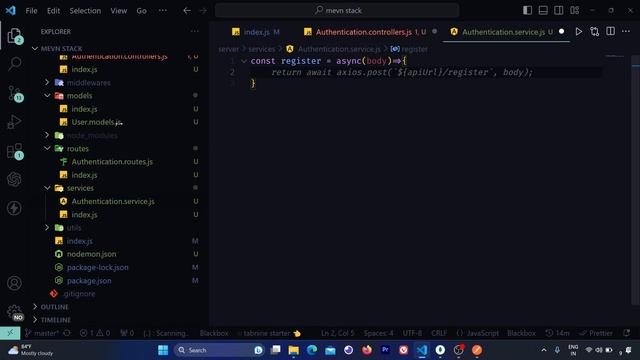The height and width of the screenshot is (360, 640).
Task: Collapse the MEVN STACK root folder
Action: pyautogui.click(x=35, y=49)
